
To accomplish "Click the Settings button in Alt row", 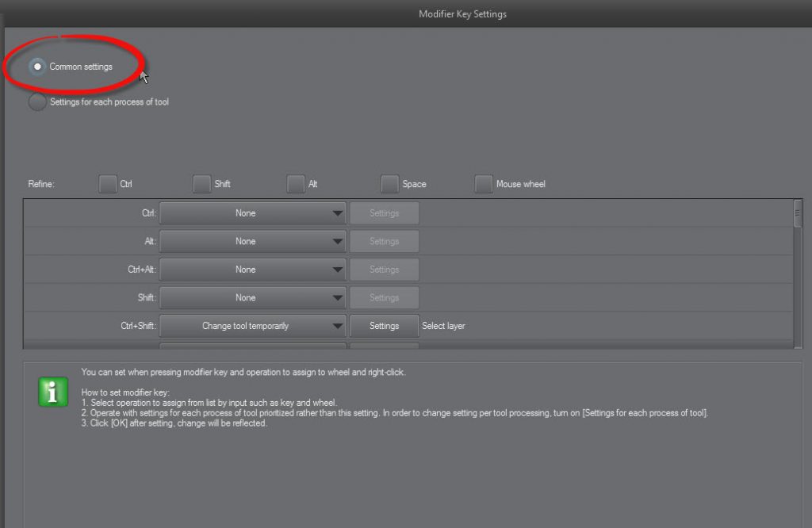I will [x=384, y=241].
